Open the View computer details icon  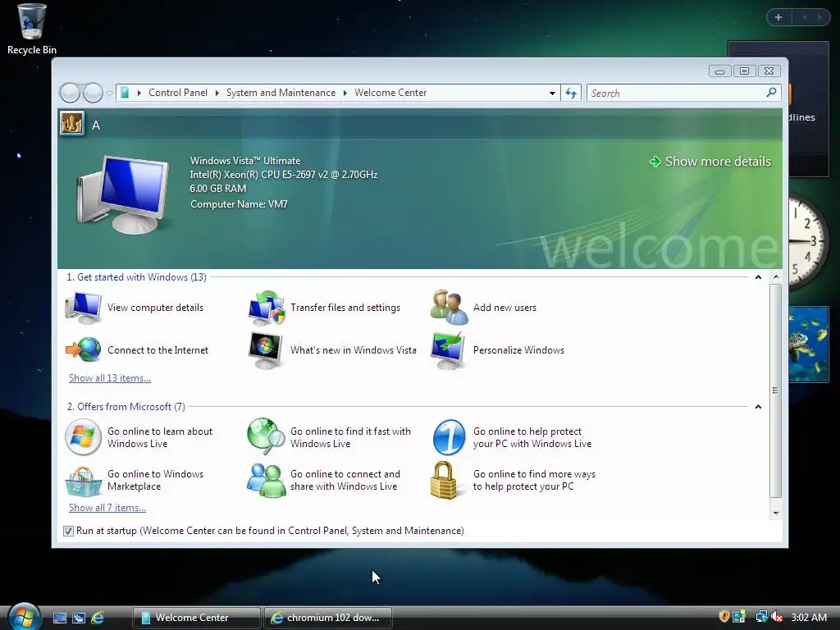coord(83,308)
